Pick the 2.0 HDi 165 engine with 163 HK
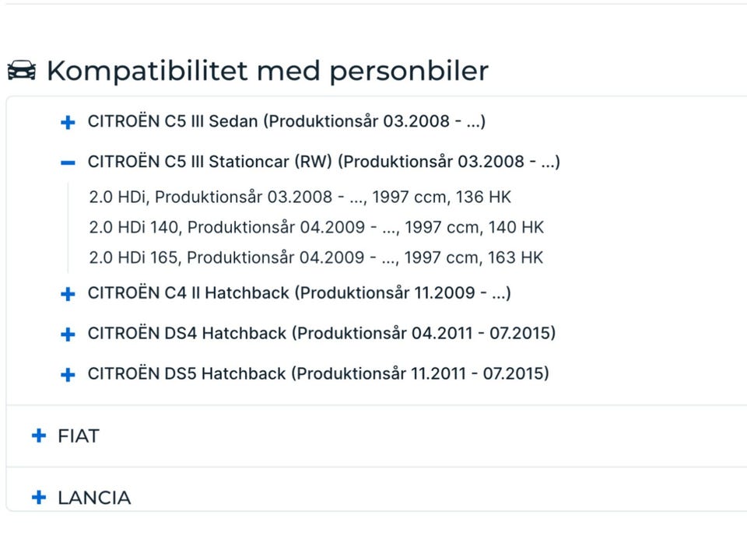This screenshot has height=560, width=747. click(x=316, y=257)
